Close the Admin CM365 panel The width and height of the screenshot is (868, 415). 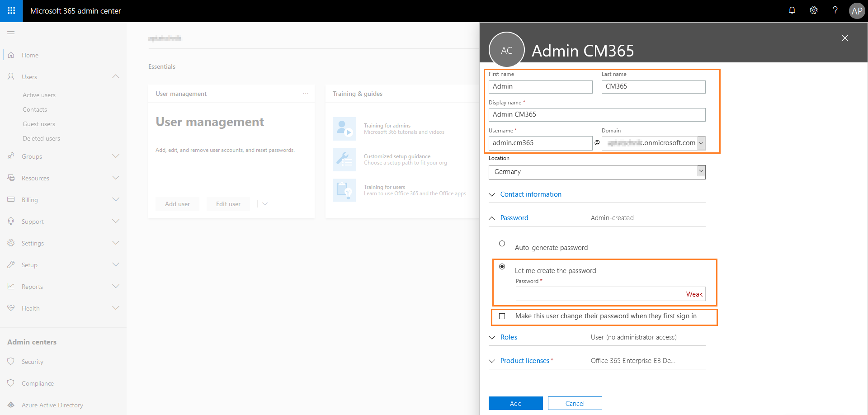click(844, 38)
